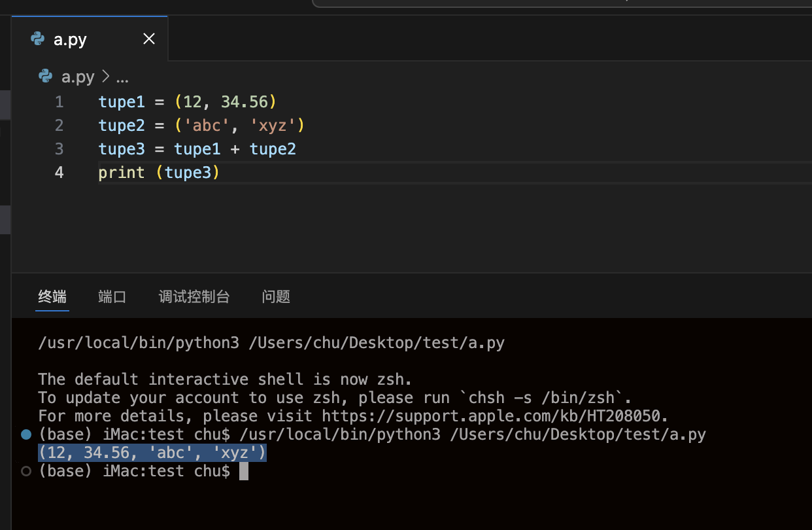Open the a.py breadcrumb file picker

pyautogui.click(x=78, y=77)
